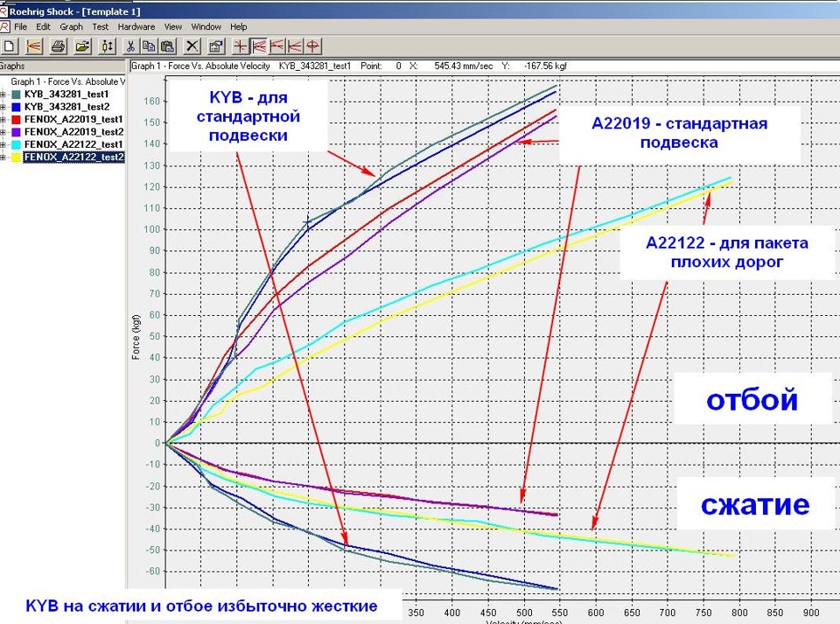The image size is (840, 624).
Task: Click the Paste clipboard icon
Action: click(168, 46)
